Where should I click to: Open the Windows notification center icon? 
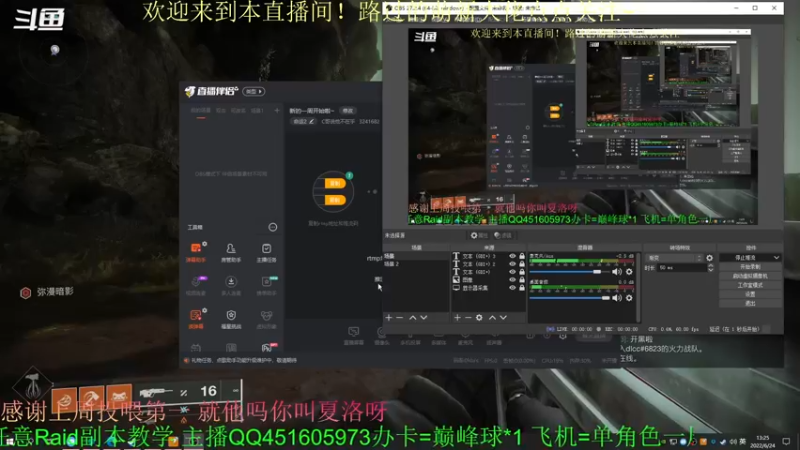(x=786, y=441)
